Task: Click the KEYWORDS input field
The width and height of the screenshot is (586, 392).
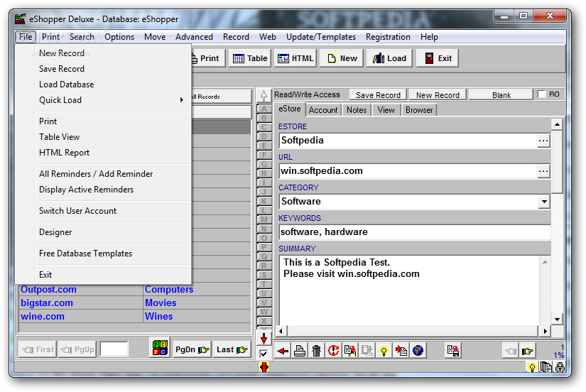Action: [x=415, y=232]
